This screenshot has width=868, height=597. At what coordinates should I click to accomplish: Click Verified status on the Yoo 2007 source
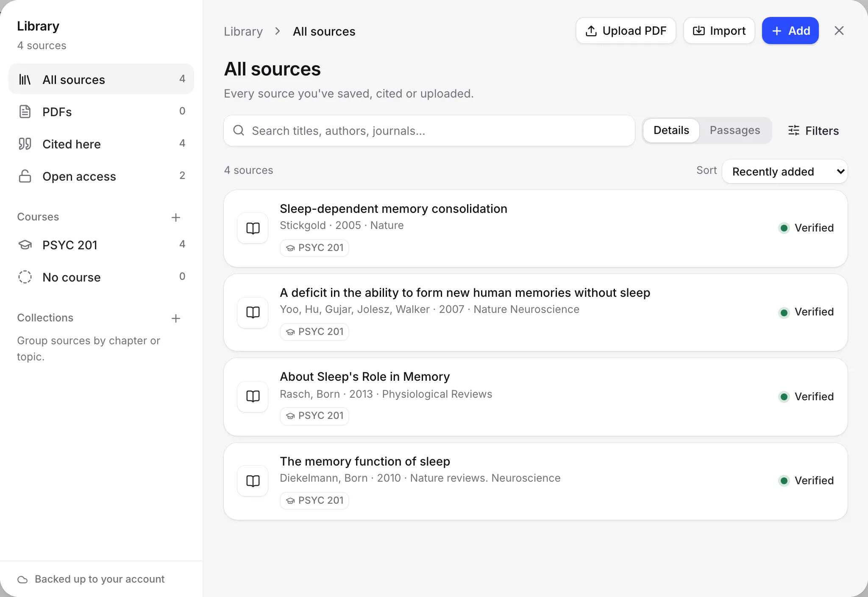click(806, 312)
